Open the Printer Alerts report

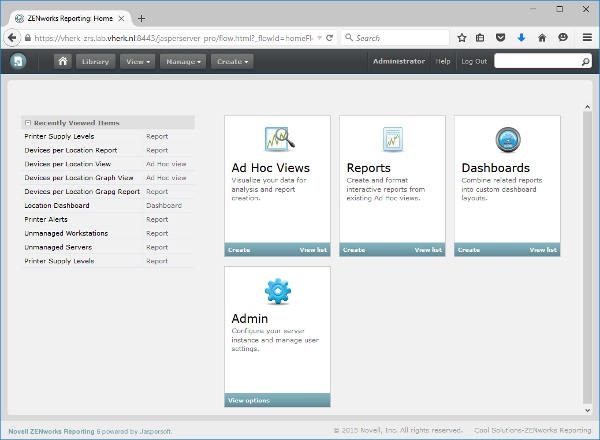click(46, 220)
